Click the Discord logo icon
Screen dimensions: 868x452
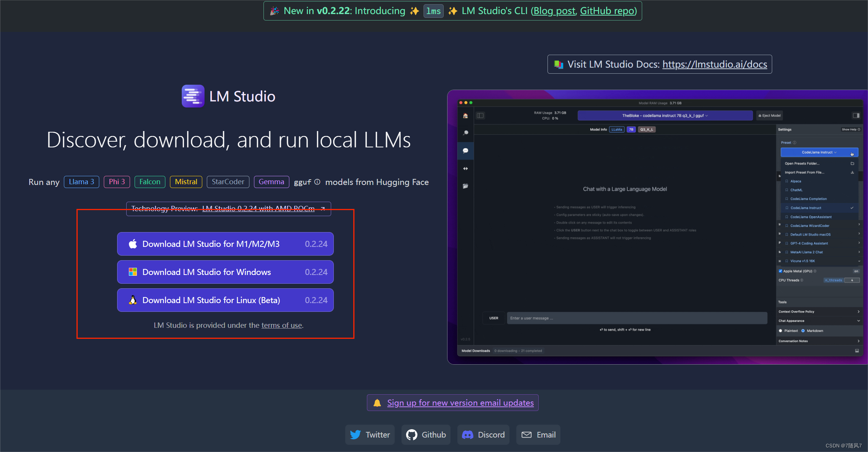click(467, 435)
